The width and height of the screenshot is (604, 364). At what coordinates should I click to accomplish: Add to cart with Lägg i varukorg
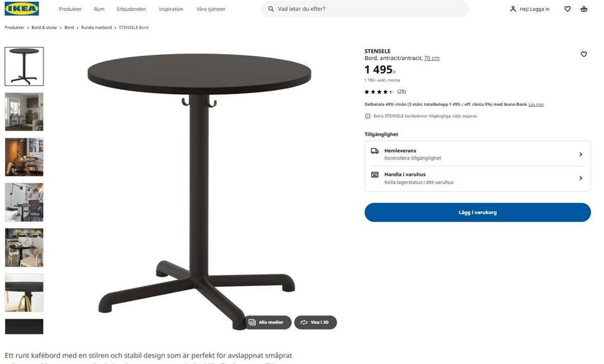478,212
